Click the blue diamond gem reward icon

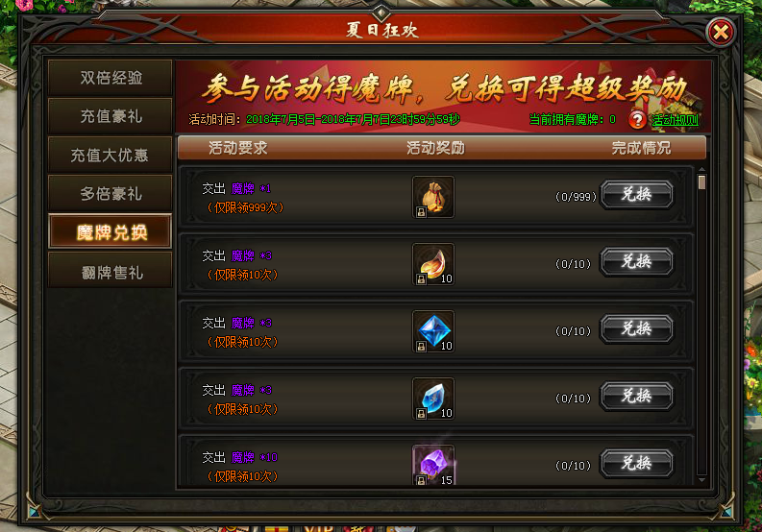pos(433,331)
